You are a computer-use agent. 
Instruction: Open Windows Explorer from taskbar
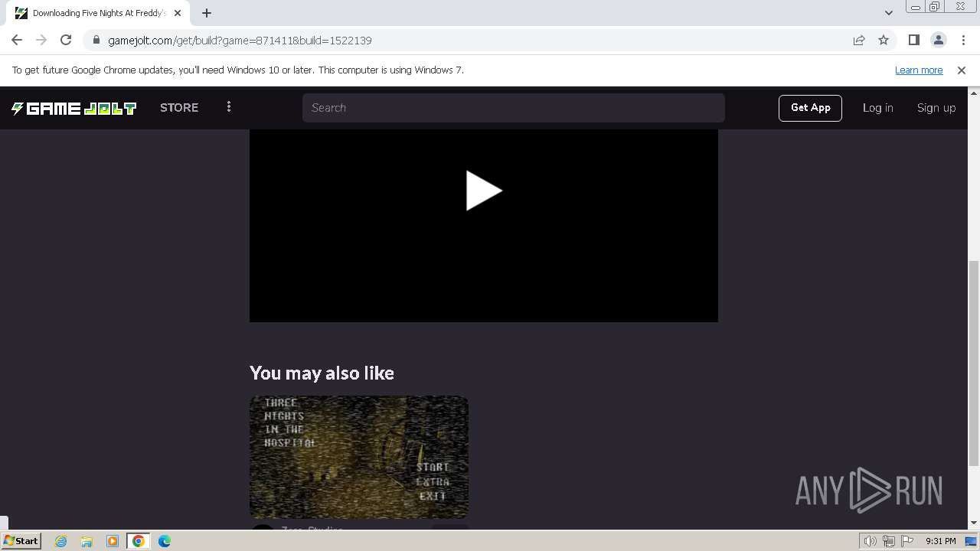[x=87, y=541]
